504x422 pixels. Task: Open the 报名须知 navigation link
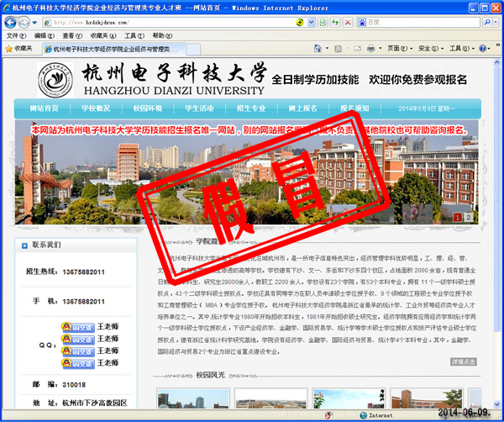coord(354,108)
